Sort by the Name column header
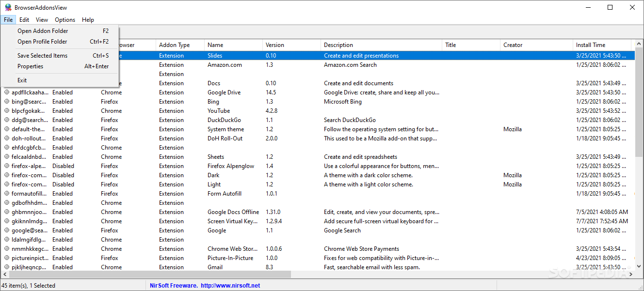Screen dimensions: 644x291 (x=233, y=45)
